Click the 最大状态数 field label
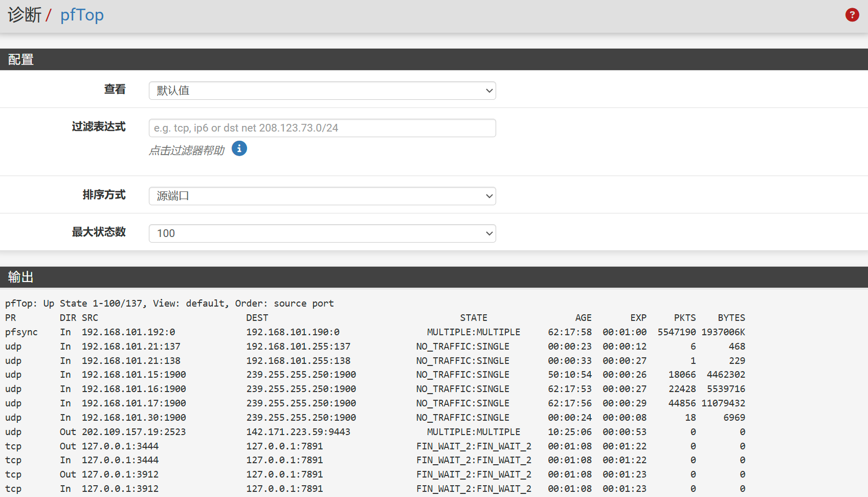The width and height of the screenshot is (868, 497). pyautogui.click(x=99, y=232)
